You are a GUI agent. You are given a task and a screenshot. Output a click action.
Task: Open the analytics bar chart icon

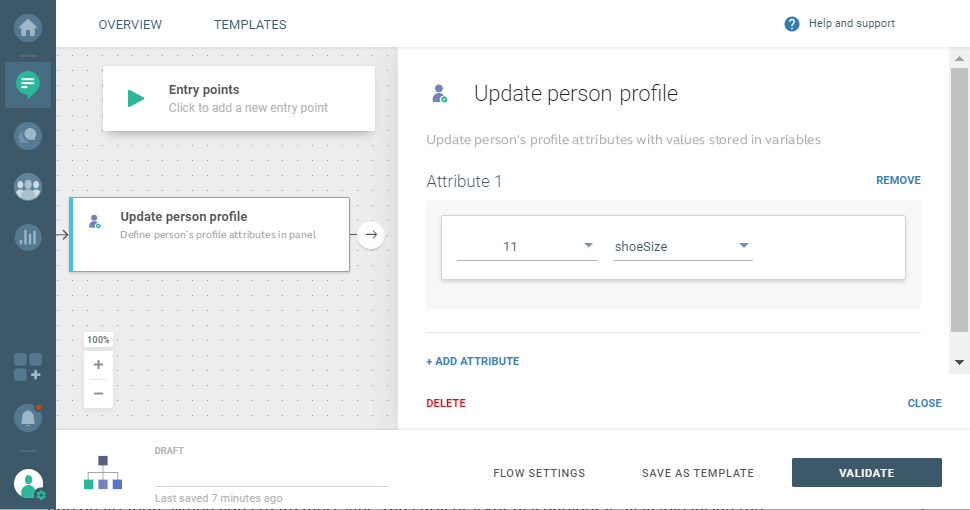28,237
